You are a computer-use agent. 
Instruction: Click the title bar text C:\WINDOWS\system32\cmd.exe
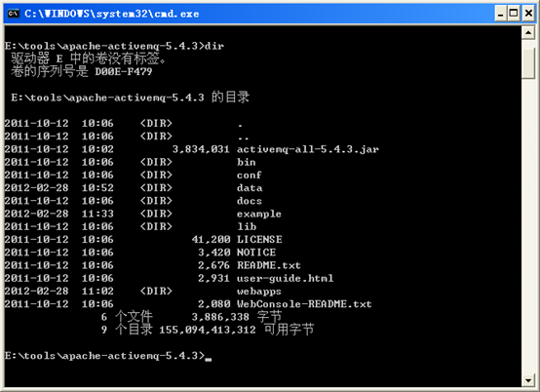point(112,14)
